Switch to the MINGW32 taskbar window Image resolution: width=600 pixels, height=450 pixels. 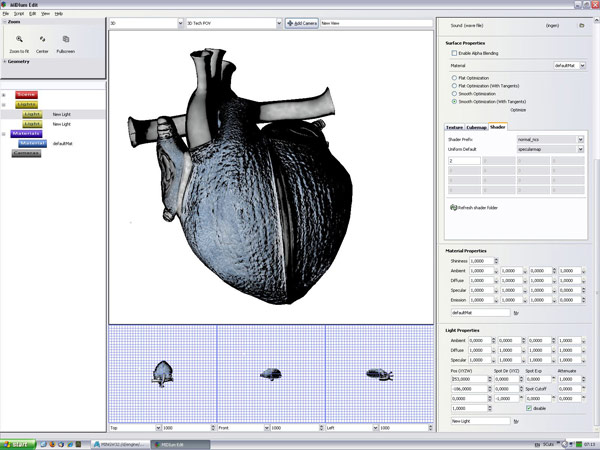121,445
